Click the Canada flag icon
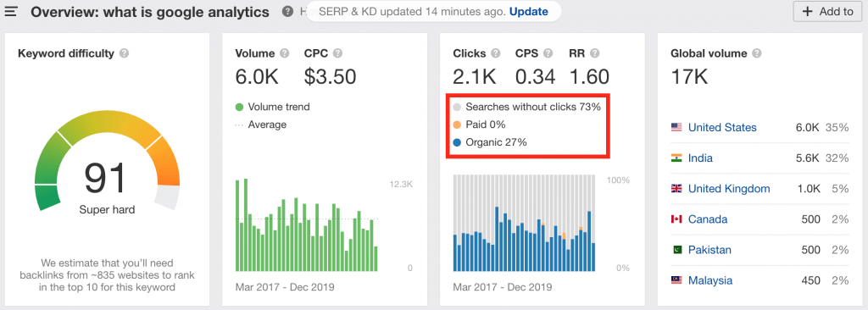 676,219
